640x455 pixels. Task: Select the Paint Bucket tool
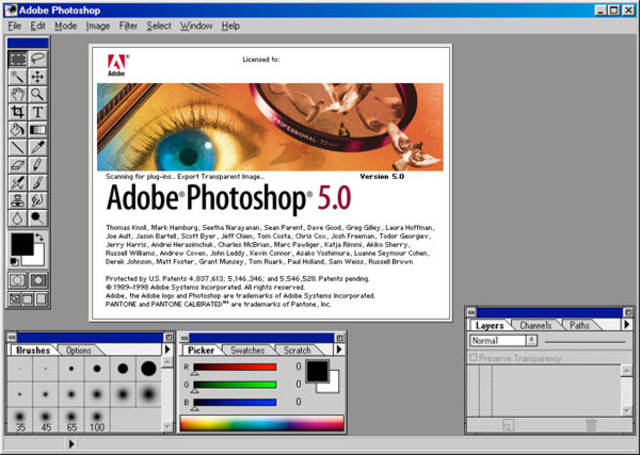coord(18,130)
